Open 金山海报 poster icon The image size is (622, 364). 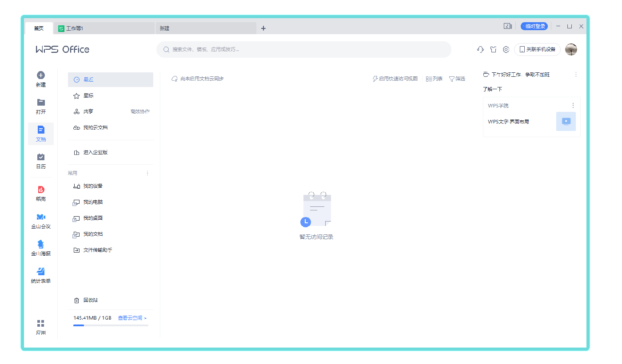click(x=41, y=244)
